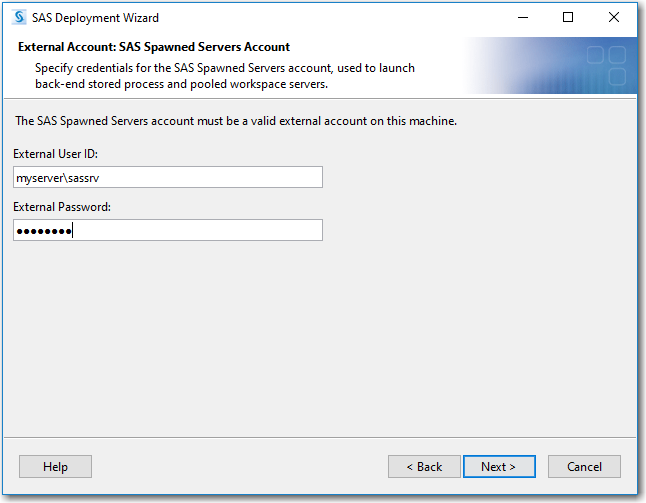Click the "SAS Deployment Wizard" title text
This screenshot has width=646, height=503.
click(x=95, y=18)
